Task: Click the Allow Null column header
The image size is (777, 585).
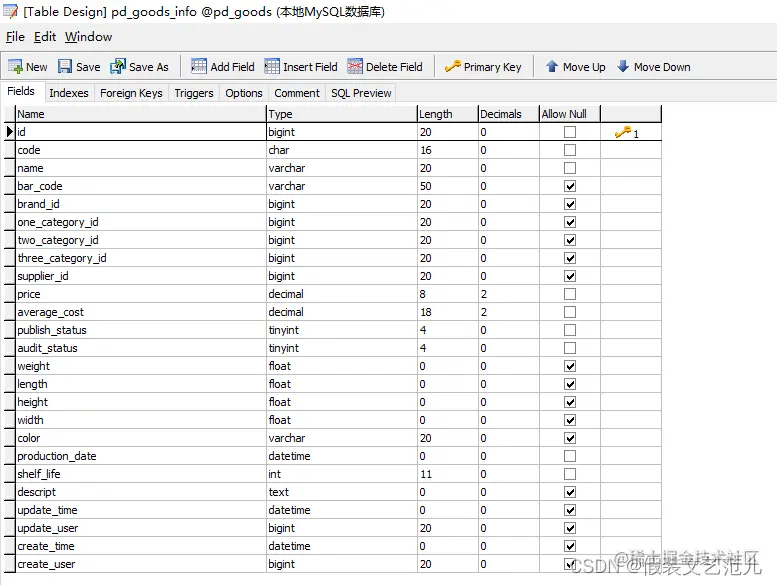Action: [570, 114]
